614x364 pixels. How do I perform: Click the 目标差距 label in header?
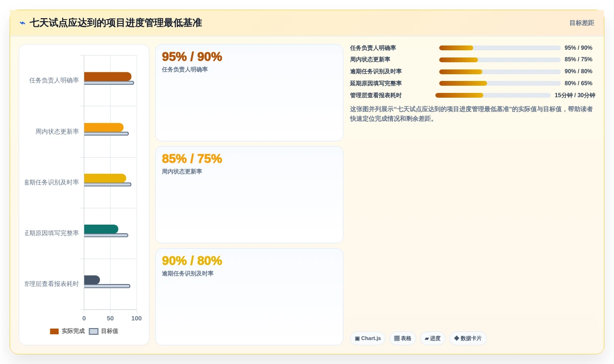[x=581, y=23]
